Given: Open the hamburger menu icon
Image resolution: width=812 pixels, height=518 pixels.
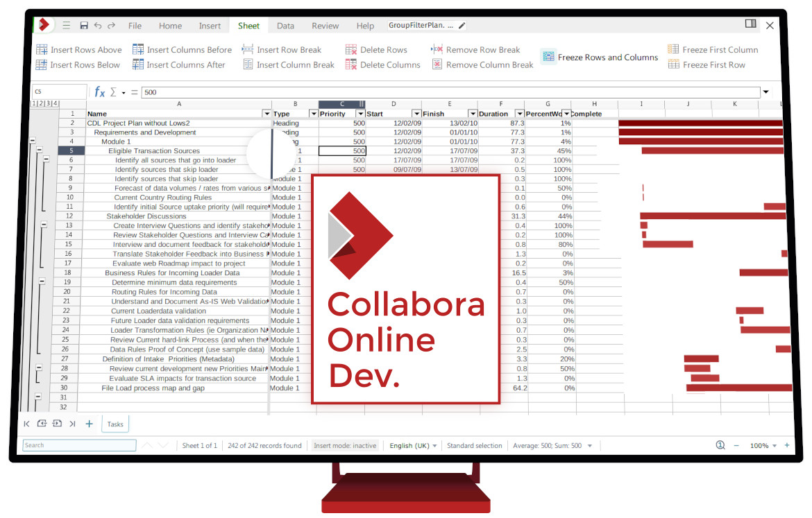Looking at the screenshot, I should (x=67, y=26).
